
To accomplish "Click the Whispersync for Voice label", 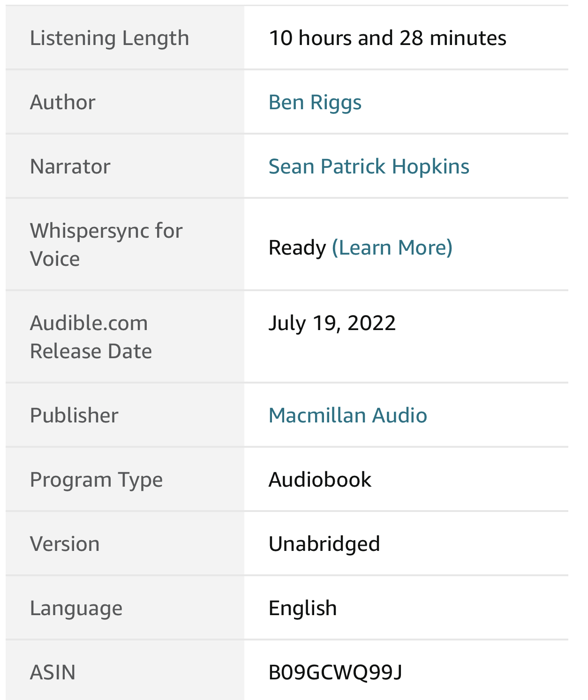I will pos(106,245).
